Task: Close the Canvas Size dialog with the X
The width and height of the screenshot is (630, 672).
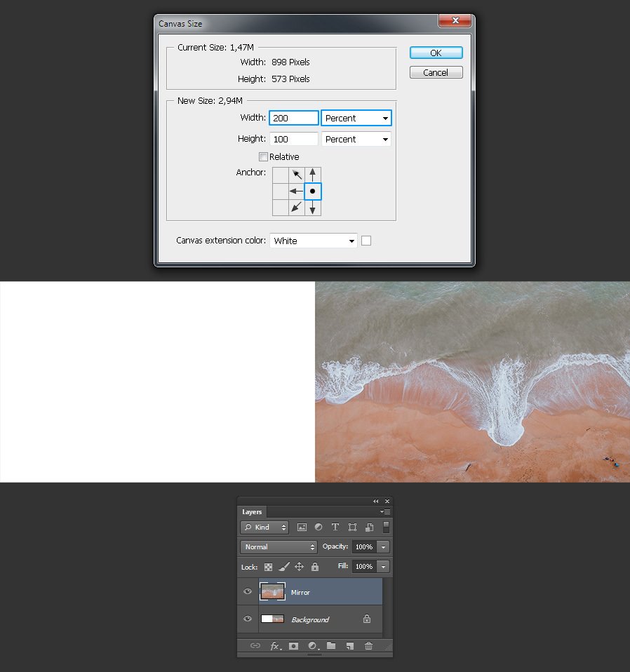Action: click(x=455, y=20)
